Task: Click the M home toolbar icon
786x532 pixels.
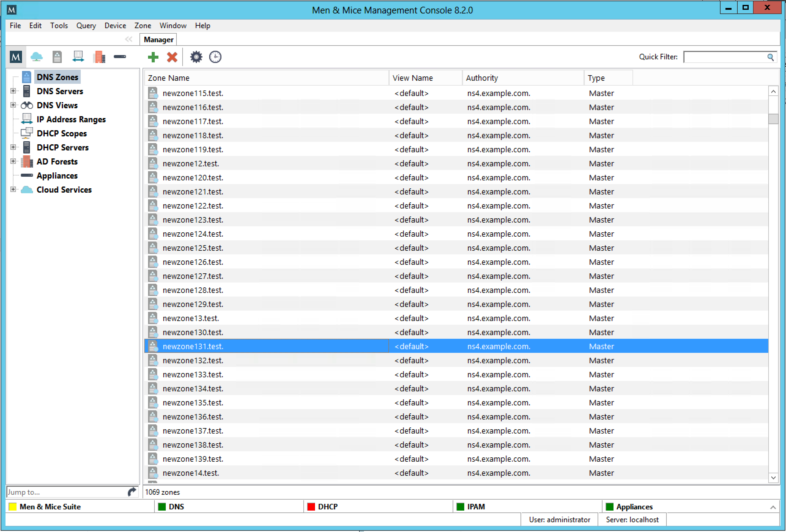Action: pyautogui.click(x=16, y=57)
